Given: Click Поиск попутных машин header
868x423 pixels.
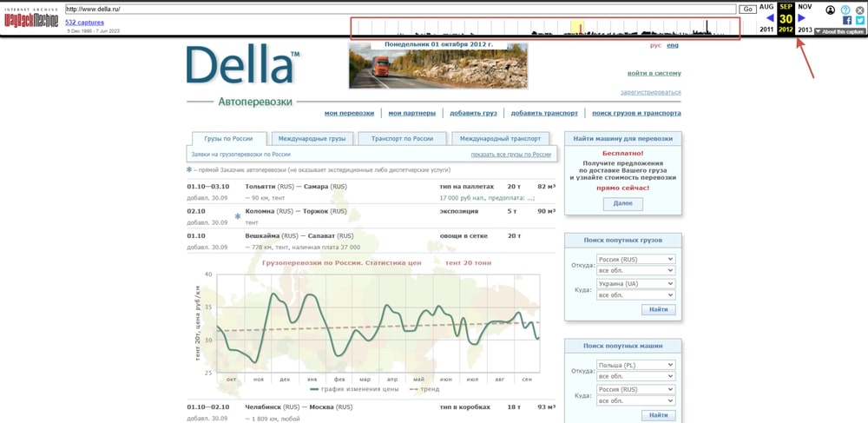Looking at the screenshot, I should pyautogui.click(x=622, y=346).
